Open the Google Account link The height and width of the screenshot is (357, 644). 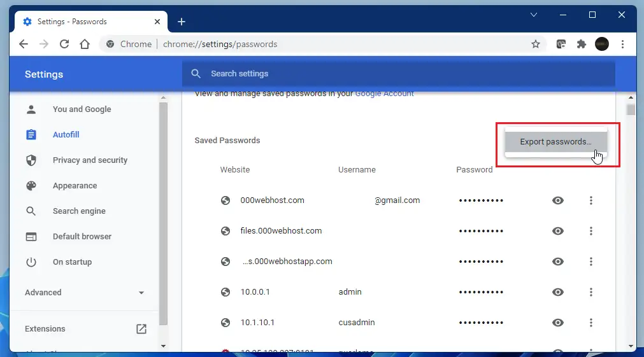click(384, 94)
